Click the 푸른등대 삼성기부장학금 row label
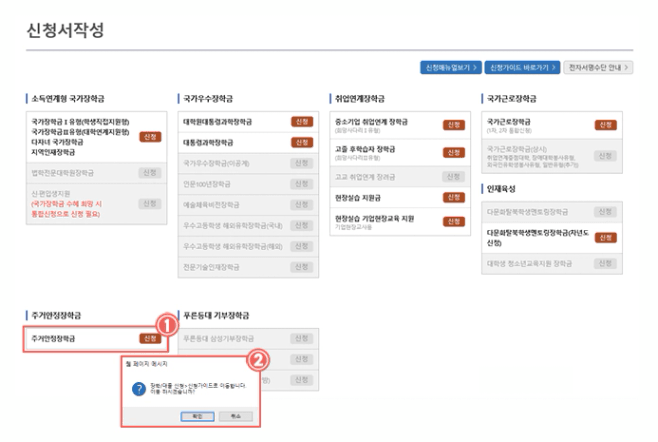The image size is (658, 442). point(218,338)
